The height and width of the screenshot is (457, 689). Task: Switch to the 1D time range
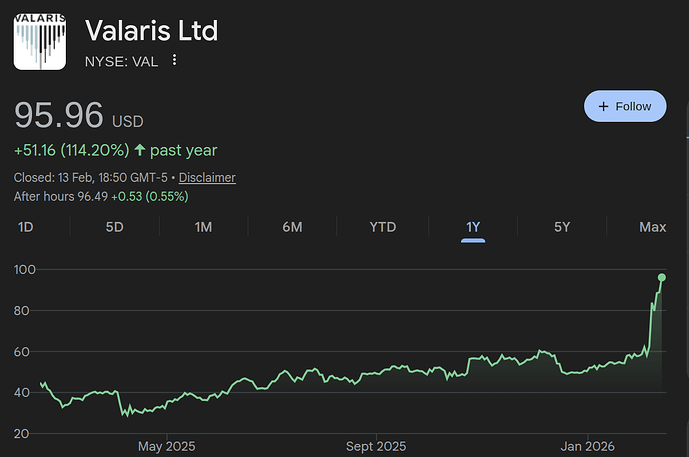(26, 227)
